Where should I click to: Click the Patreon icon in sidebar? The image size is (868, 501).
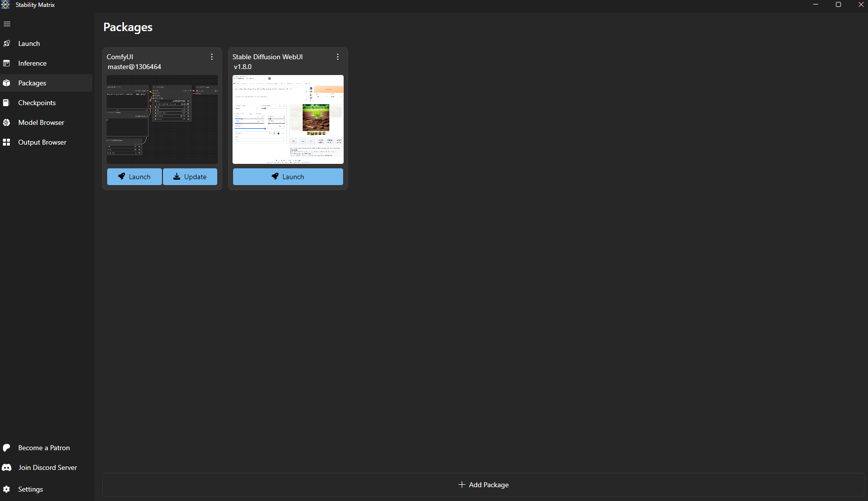pos(6,448)
